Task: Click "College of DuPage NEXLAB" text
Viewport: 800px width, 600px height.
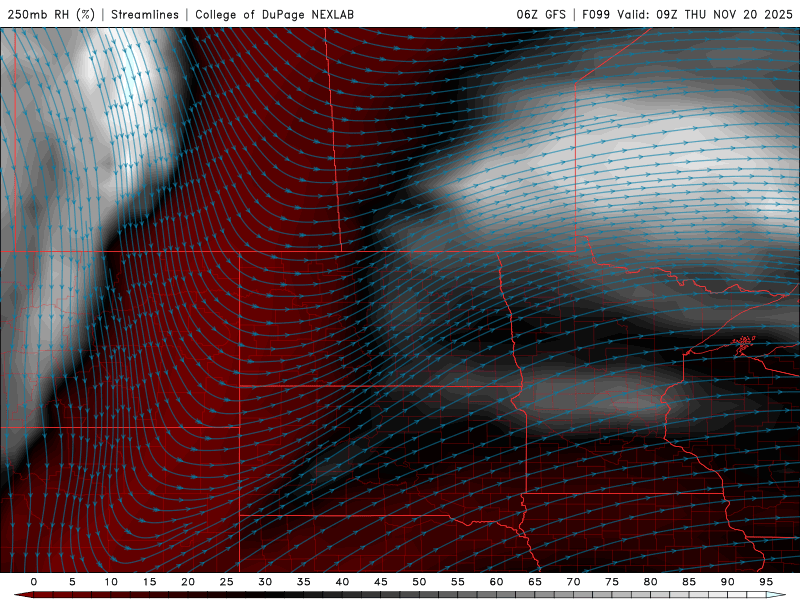Action: (274, 14)
